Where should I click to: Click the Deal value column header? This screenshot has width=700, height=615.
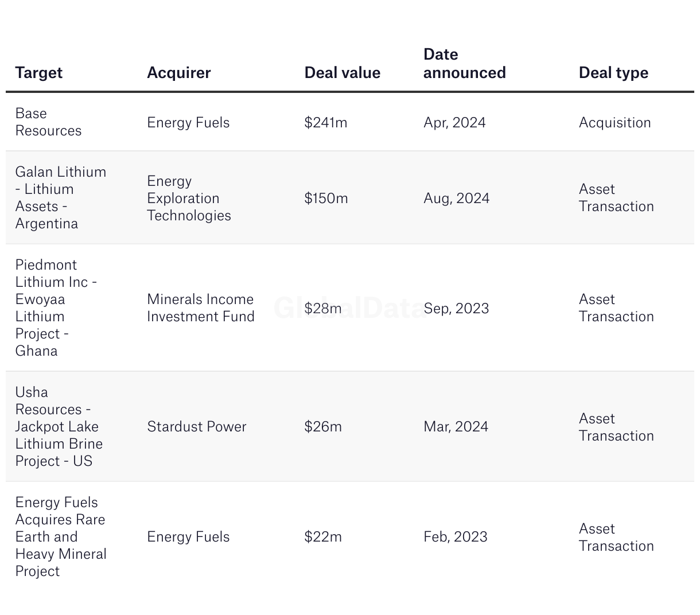(x=342, y=73)
